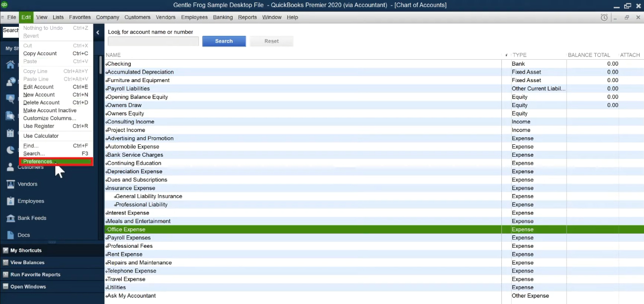The image size is (644, 304).
Task: Collapse the Insurance Expense account subaccounts
Action: click(x=106, y=189)
